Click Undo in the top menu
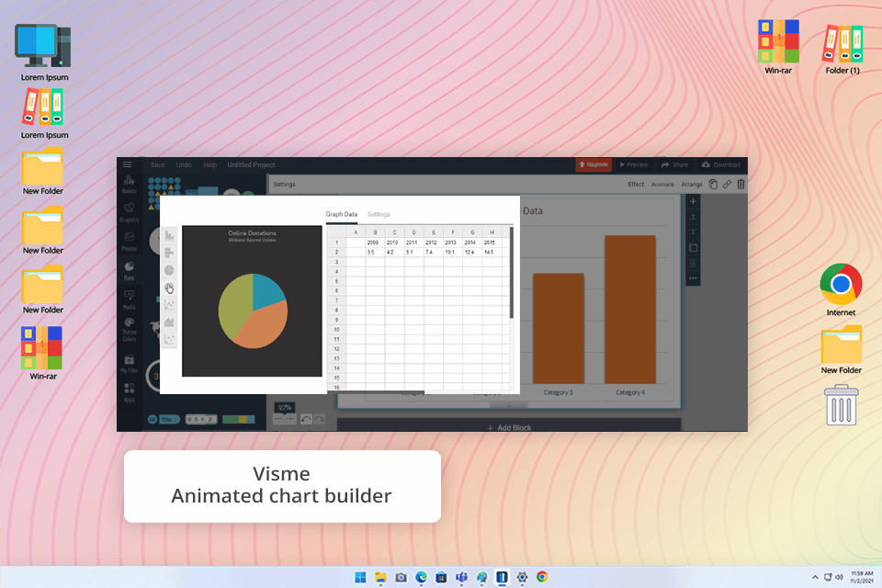 (x=184, y=164)
